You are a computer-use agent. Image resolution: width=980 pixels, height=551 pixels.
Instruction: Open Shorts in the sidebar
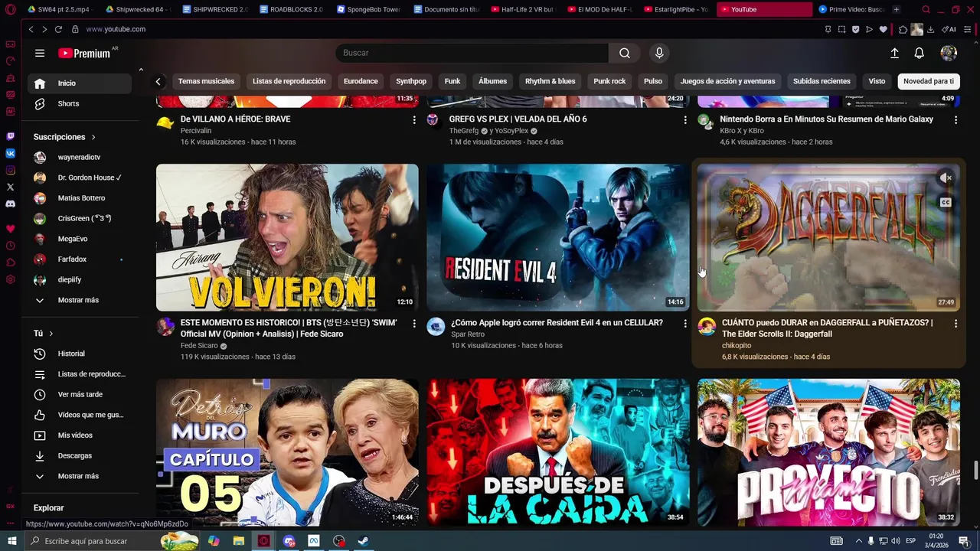click(x=80, y=103)
